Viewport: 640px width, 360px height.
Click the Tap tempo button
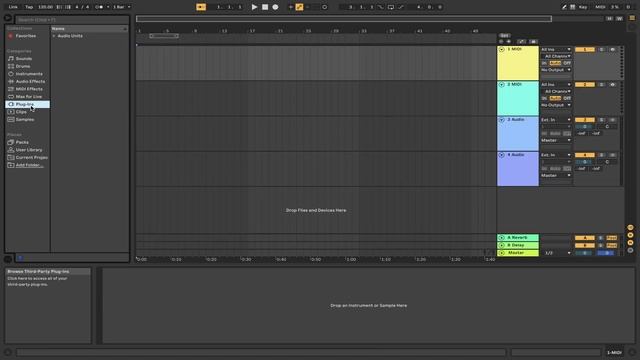tap(29, 7)
